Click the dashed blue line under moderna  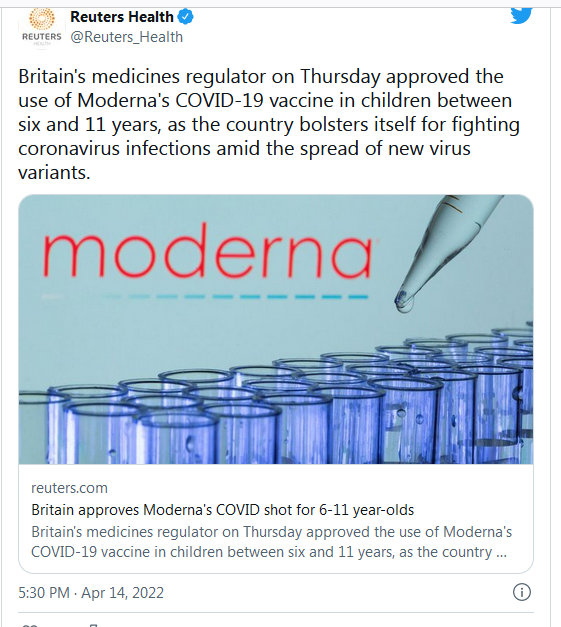[x=235, y=297]
